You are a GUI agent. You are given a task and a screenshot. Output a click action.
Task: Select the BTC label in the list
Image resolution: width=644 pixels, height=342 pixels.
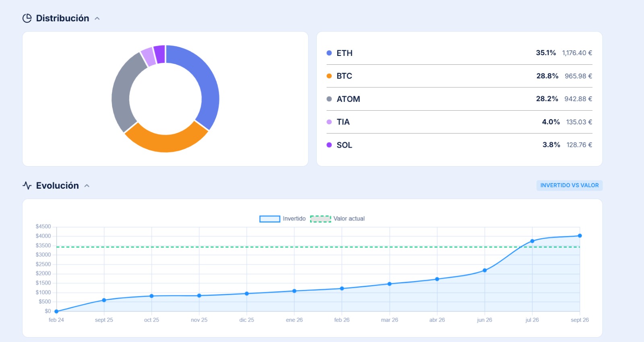pos(344,76)
